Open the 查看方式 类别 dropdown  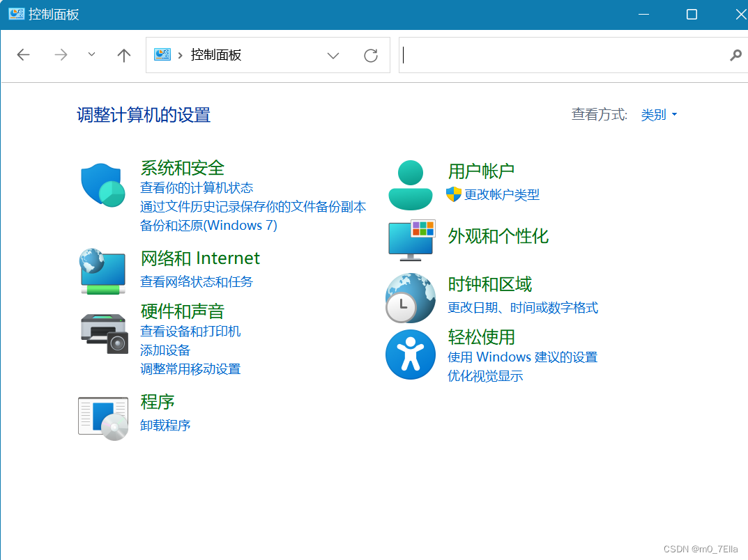coord(658,114)
